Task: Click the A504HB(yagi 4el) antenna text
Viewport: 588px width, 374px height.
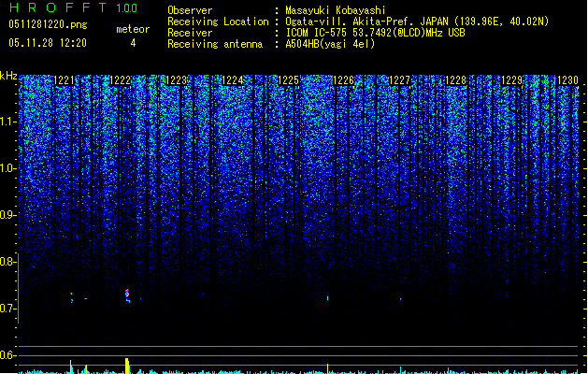Action: (x=330, y=44)
